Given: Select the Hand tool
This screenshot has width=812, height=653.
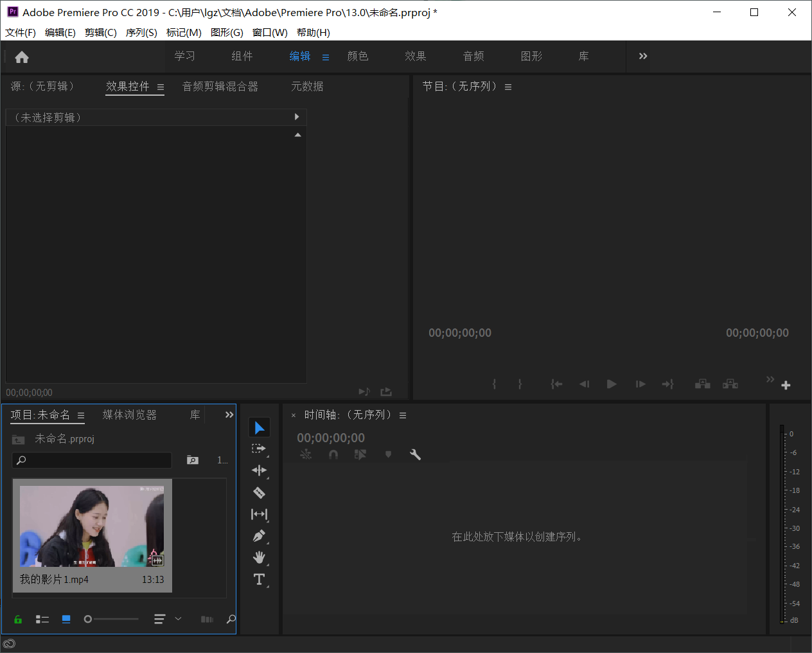Looking at the screenshot, I should 260,557.
